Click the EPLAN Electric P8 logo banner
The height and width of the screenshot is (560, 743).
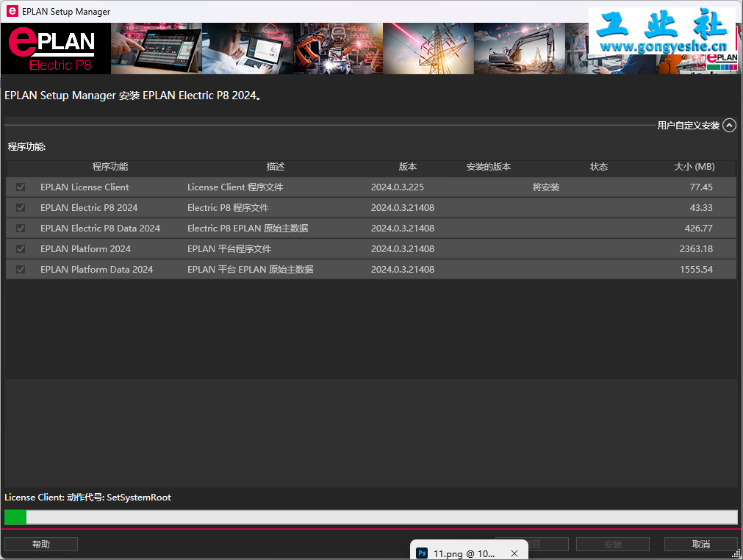click(56, 49)
